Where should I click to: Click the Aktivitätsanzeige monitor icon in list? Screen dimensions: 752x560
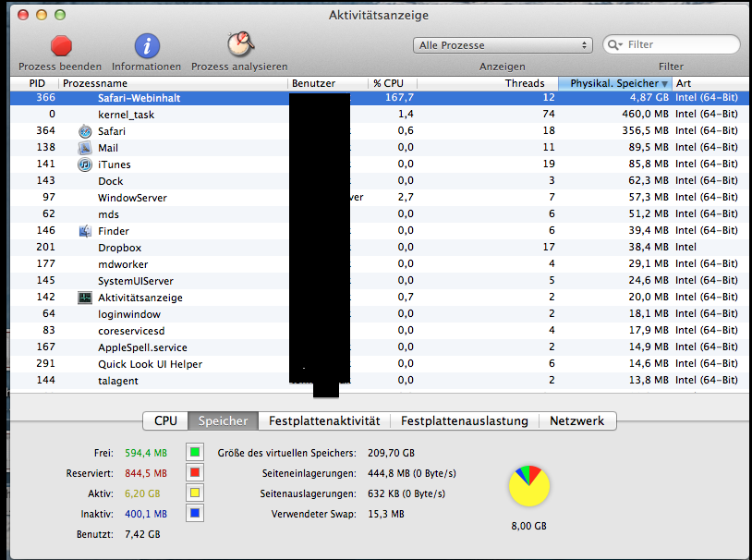point(85,298)
